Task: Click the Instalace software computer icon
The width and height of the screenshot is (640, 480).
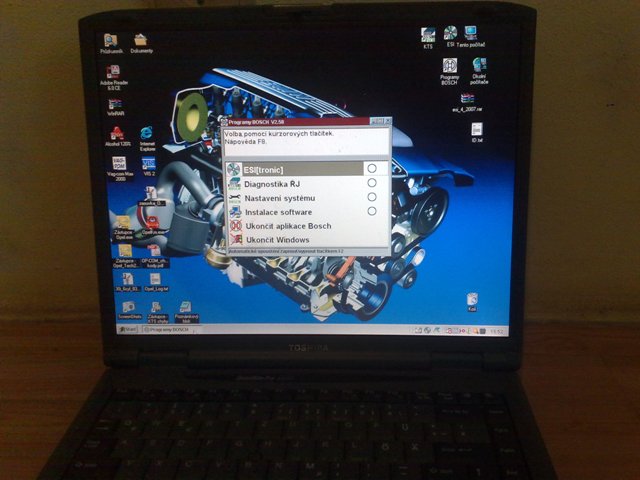Action: pos(236,212)
